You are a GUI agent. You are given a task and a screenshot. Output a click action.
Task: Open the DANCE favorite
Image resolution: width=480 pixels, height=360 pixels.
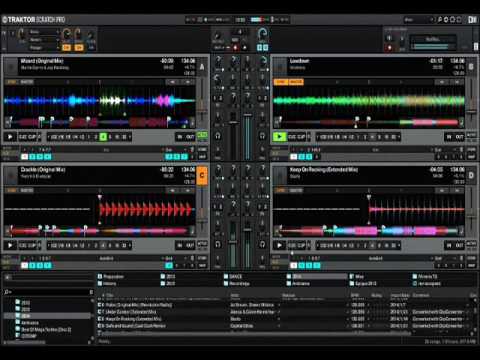click(233, 276)
